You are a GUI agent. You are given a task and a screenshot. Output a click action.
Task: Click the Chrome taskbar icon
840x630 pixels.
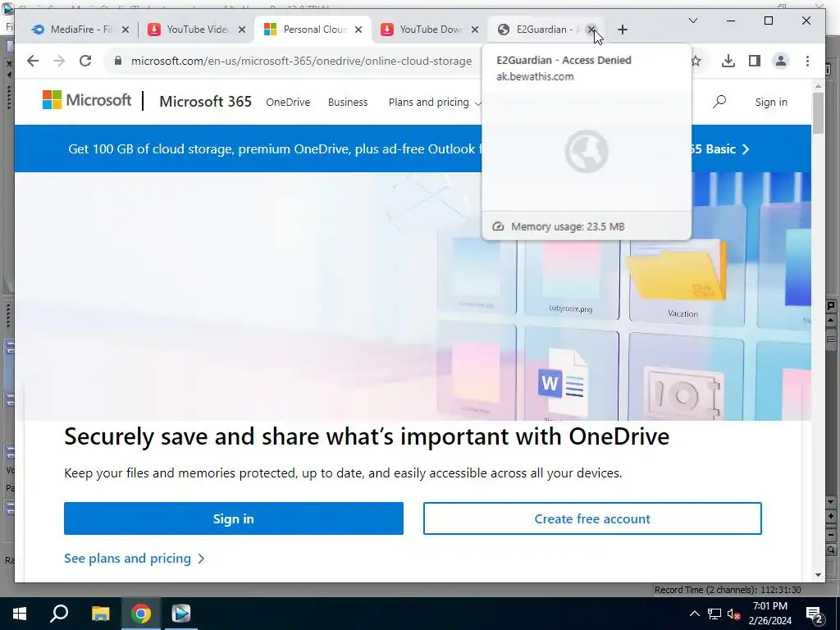click(141, 614)
